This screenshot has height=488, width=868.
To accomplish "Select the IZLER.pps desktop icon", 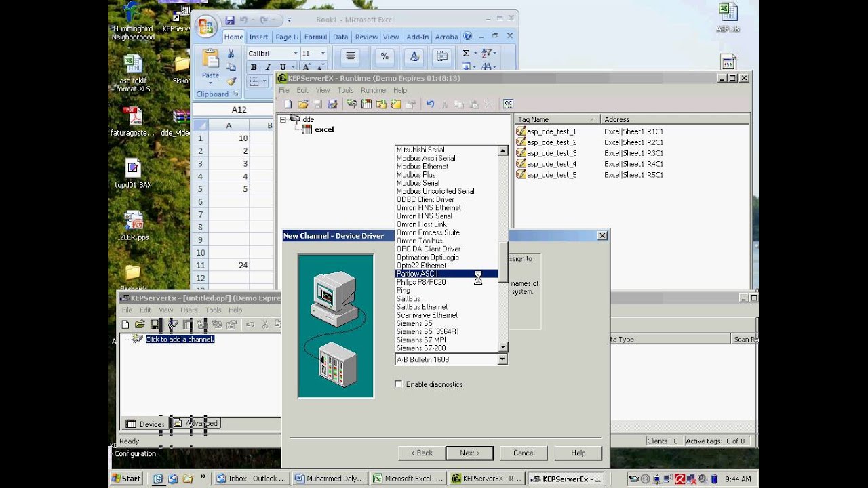I will 133,226.
